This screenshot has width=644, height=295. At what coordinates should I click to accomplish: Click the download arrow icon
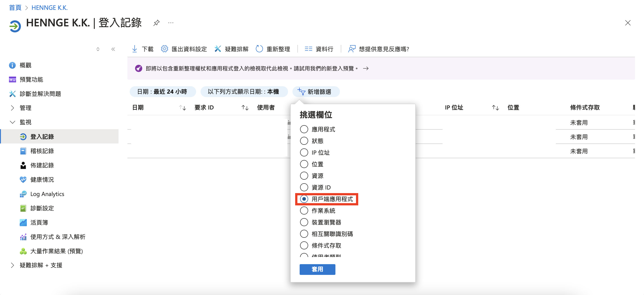[134, 49]
